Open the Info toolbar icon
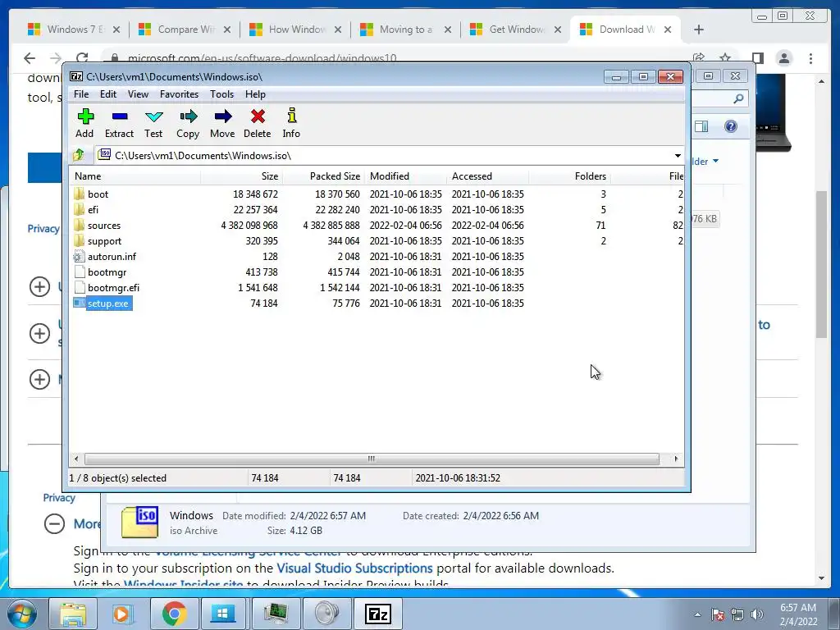The image size is (840, 630). [291, 123]
